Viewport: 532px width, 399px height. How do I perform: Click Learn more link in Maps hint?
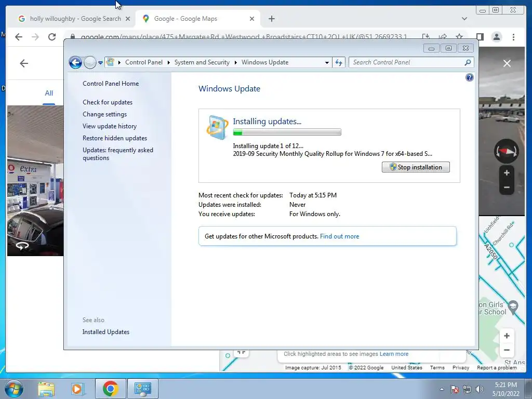coord(394,354)
